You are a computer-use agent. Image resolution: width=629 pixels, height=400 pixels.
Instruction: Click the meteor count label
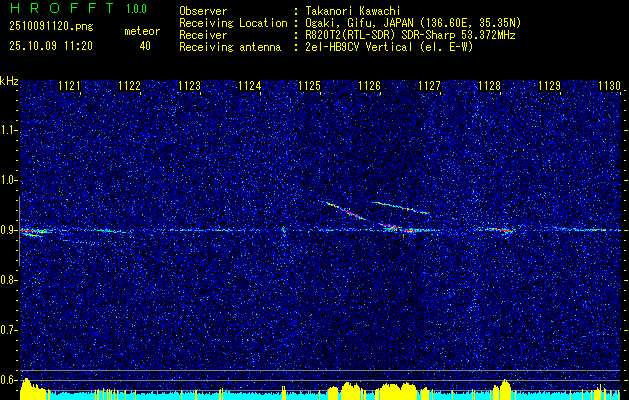coord(142,31)
